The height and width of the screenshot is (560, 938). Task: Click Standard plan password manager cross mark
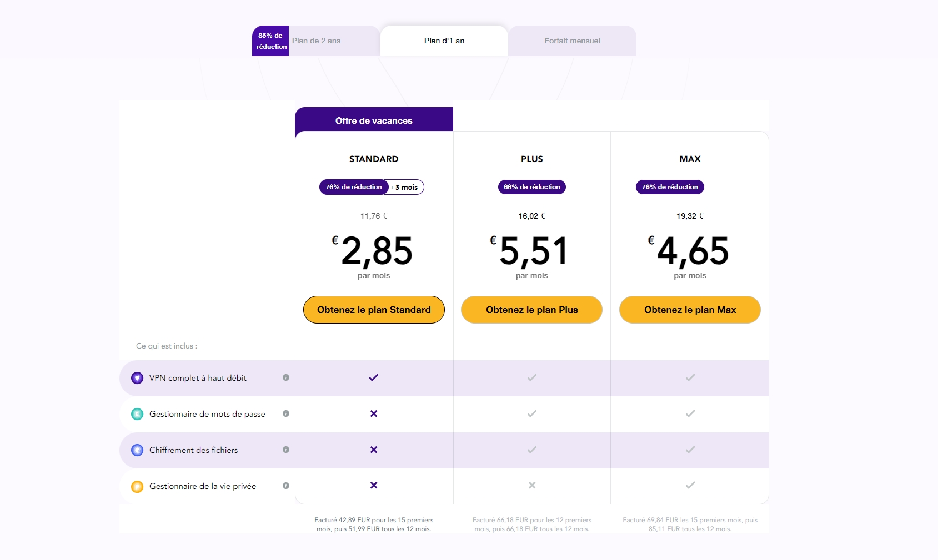coord(374,413)
